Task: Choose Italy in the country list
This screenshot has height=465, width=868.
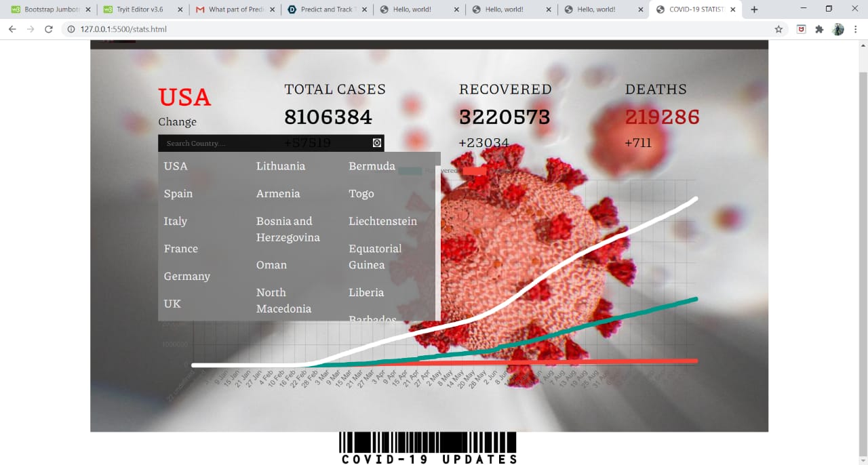Action: point(176,221)
